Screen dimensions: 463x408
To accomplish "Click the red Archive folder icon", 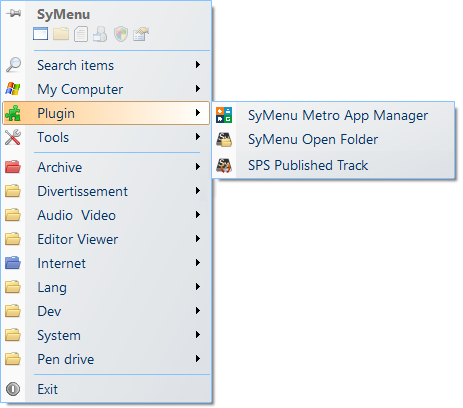I will pyautogui.click(x=13, y=167).
